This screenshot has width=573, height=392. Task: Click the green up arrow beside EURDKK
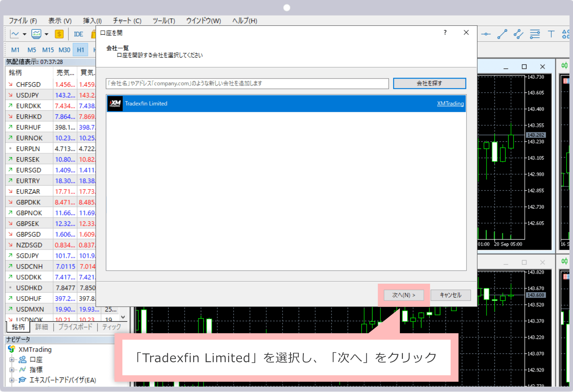[x=10, y=106]
